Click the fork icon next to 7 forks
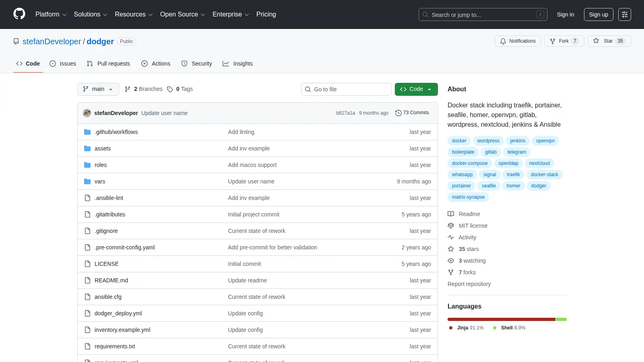This screenshot has width=644, height=362. click(x=451, y=272)
